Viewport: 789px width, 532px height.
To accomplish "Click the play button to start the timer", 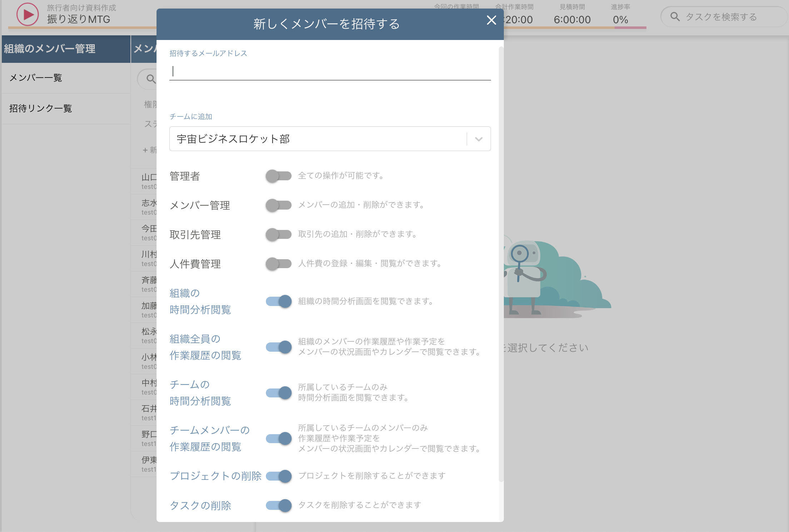I will (28, 14).
